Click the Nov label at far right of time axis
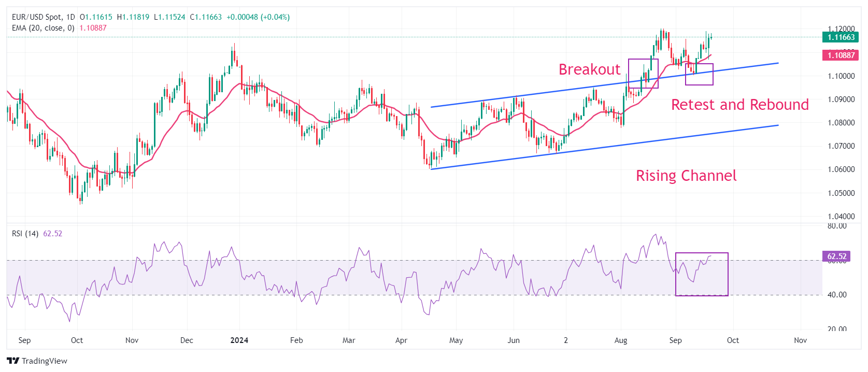This screenshot has height=372, width=868. point(800,340)
